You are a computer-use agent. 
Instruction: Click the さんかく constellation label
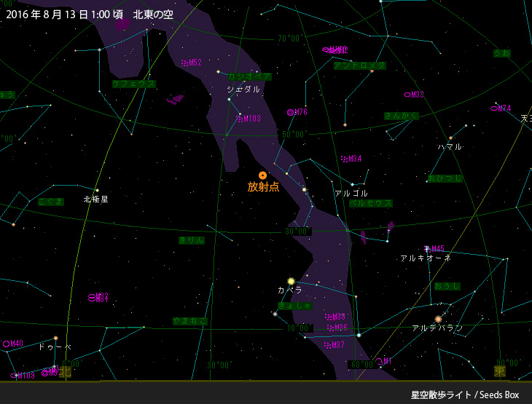(x=401, y=116)
